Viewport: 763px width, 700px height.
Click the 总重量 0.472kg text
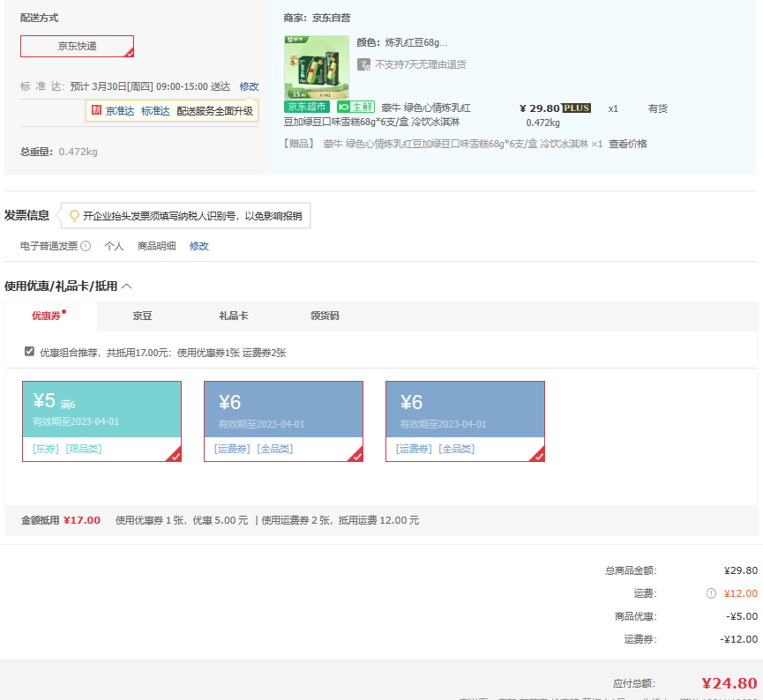click(x=59, y=152)
